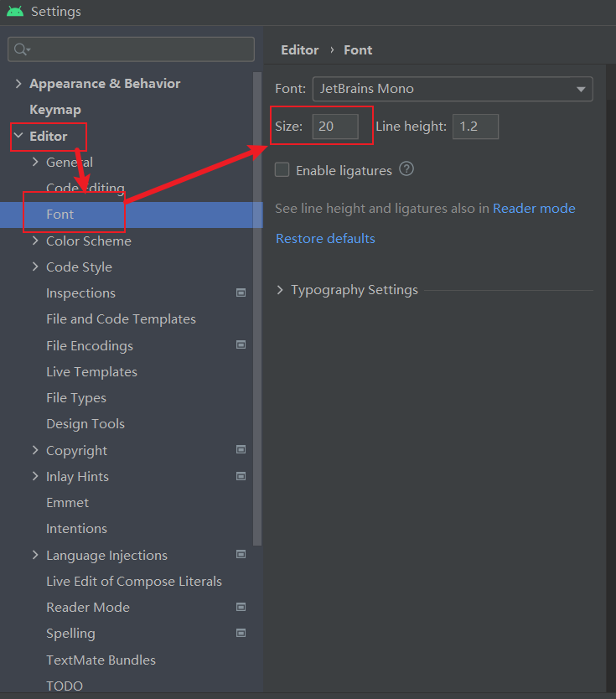This screenshot has width=616, height=699.
Task: Click the search magnifier icon in settings
Action: pyautogui.click(x=21, y=49)
